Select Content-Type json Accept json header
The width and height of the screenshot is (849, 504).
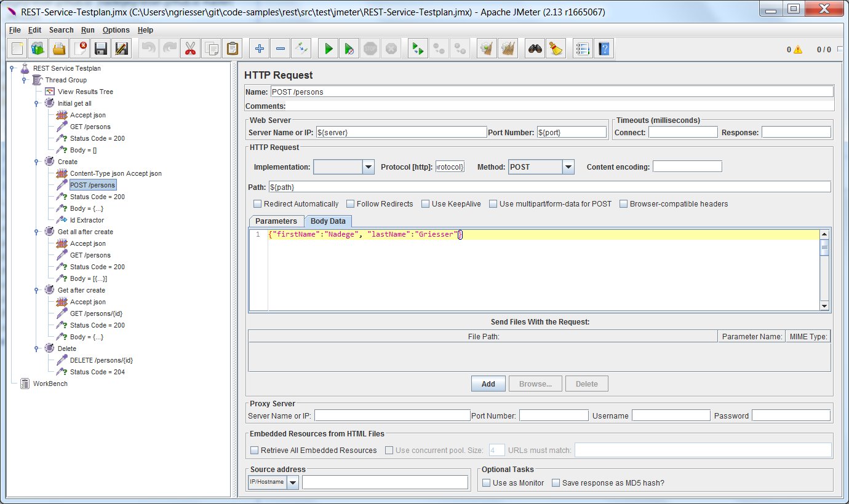pyautogui.click(x=116, y=173)
